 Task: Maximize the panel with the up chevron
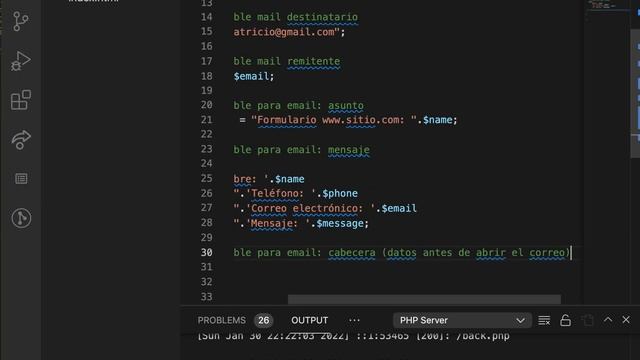(608, 320)
